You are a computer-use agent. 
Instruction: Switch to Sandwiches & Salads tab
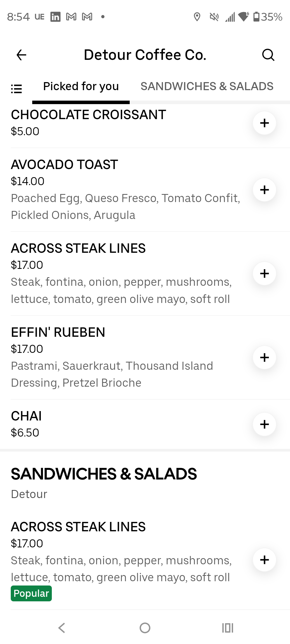point(207,86)
